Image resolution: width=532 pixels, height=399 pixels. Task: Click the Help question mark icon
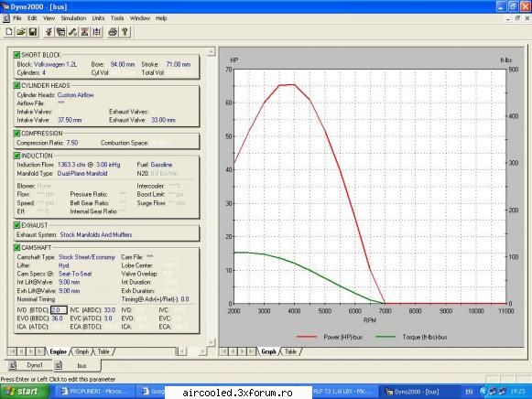click(x=125, y=32)
